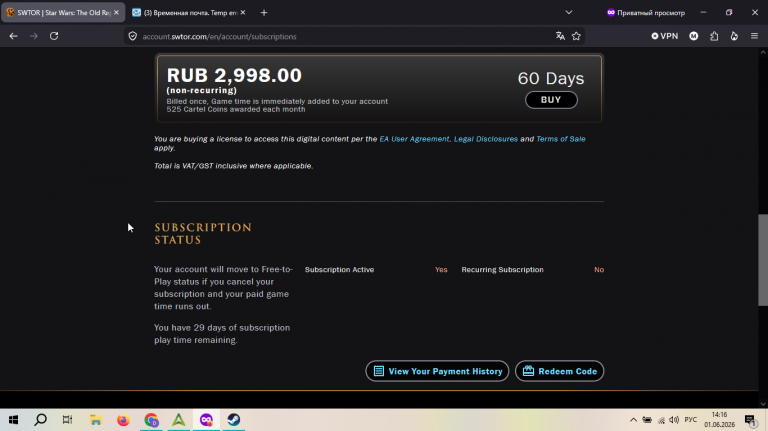Switch to the Временная почта tab
The height and width of the screenshot is (431, 768).
point(190,13)
